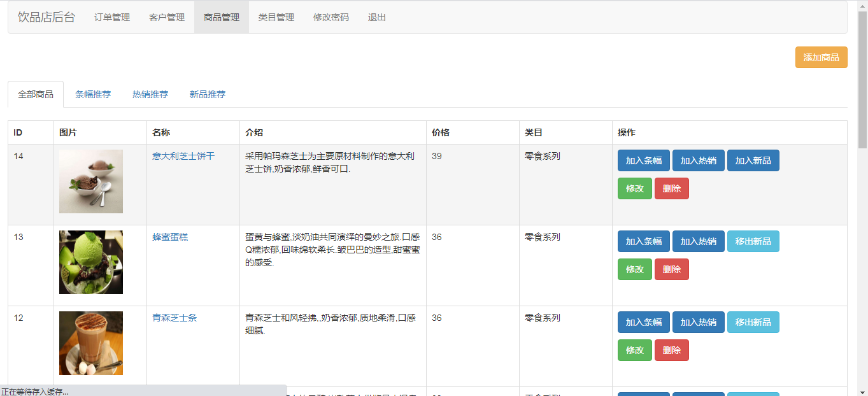Click 删除 for 蜂蜜蛋糕

(672, 269)
